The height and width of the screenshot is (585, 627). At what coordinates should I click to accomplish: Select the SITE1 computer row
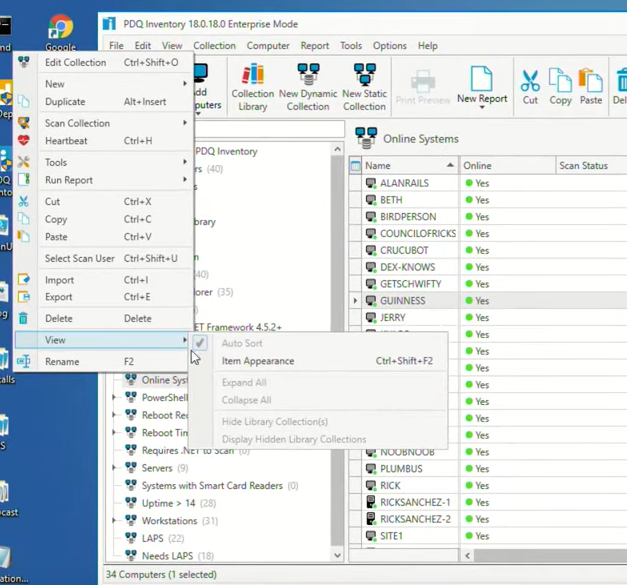pos(488,535)
